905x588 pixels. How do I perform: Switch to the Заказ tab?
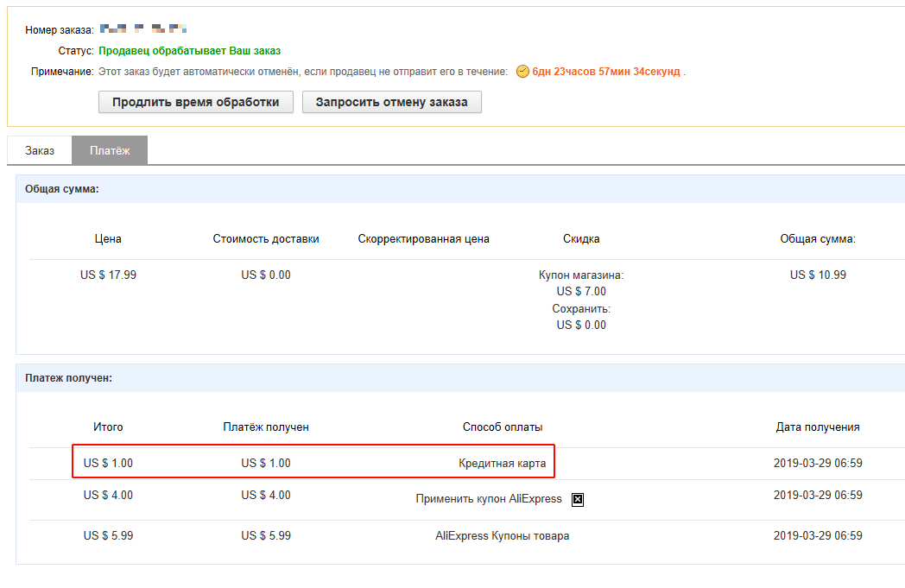coord(40,150)
